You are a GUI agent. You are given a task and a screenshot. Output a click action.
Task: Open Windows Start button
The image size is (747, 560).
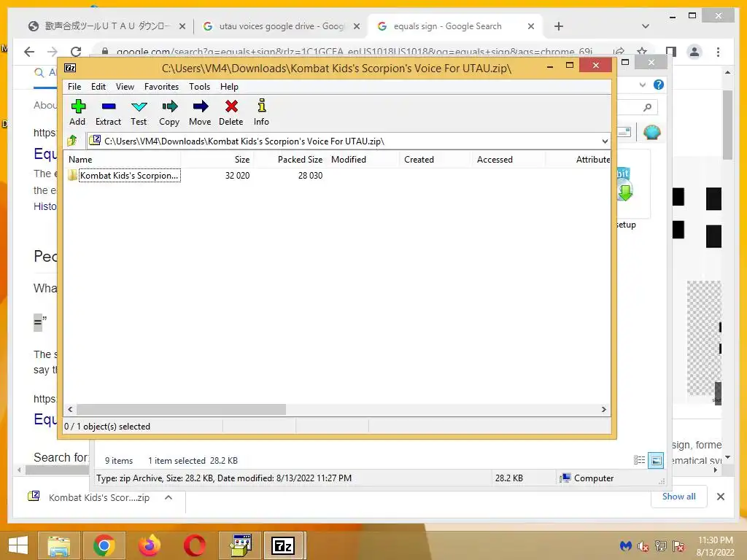[18, 545]
